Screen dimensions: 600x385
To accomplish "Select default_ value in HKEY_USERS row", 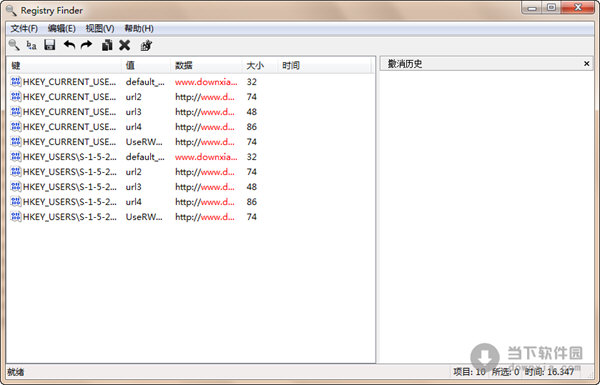I will pyautogui.click(x=145, y=157).
